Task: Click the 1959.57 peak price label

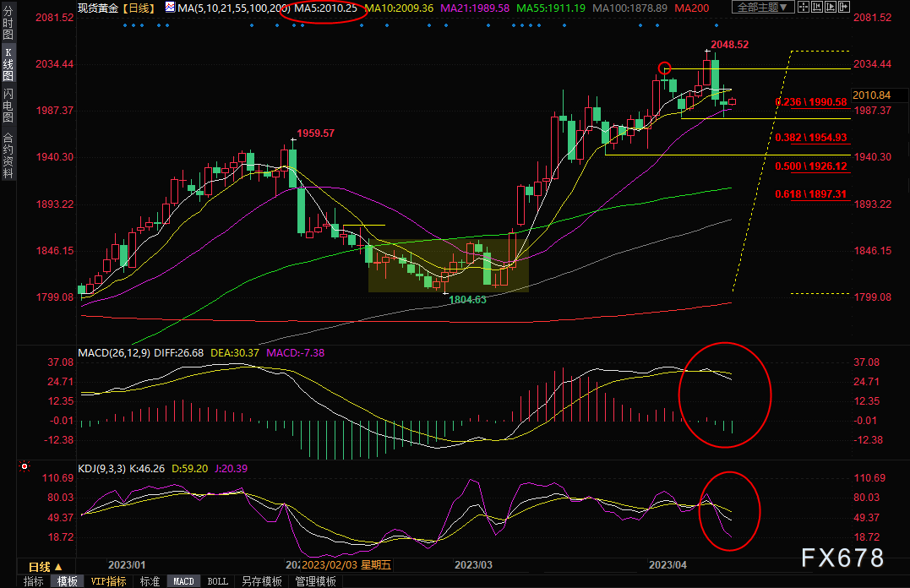Action: [x=316, y=133]
